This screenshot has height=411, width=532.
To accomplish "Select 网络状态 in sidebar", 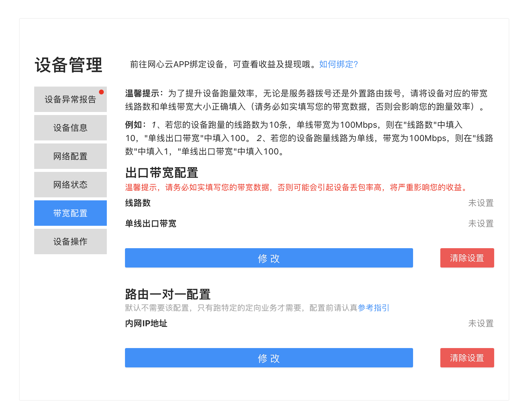I will pyautogui.click(x=70, y=185).
